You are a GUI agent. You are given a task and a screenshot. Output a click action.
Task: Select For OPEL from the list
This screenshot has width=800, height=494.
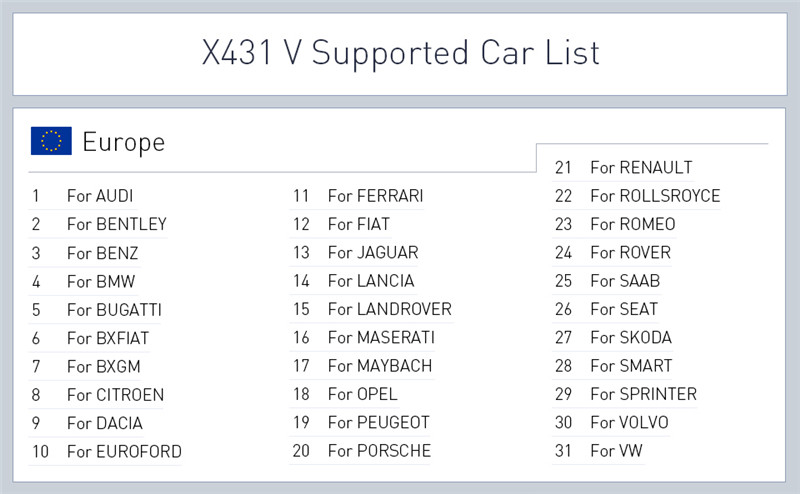coord(362,395)
